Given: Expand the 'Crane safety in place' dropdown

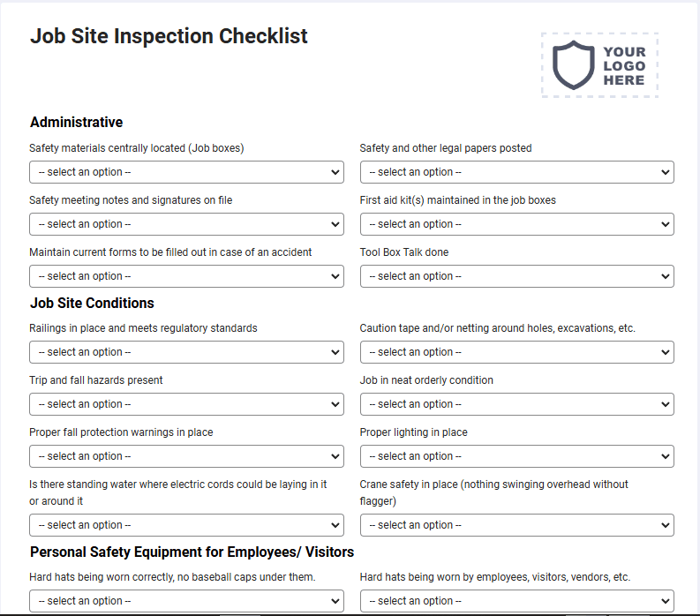Looking at the screenshot, I should click(517, 525).
